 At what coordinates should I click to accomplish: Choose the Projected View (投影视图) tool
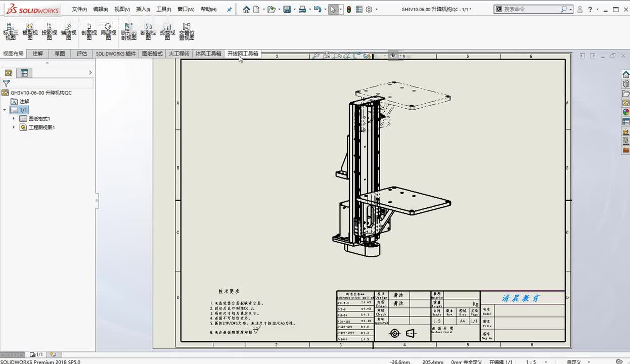(49, 31)
